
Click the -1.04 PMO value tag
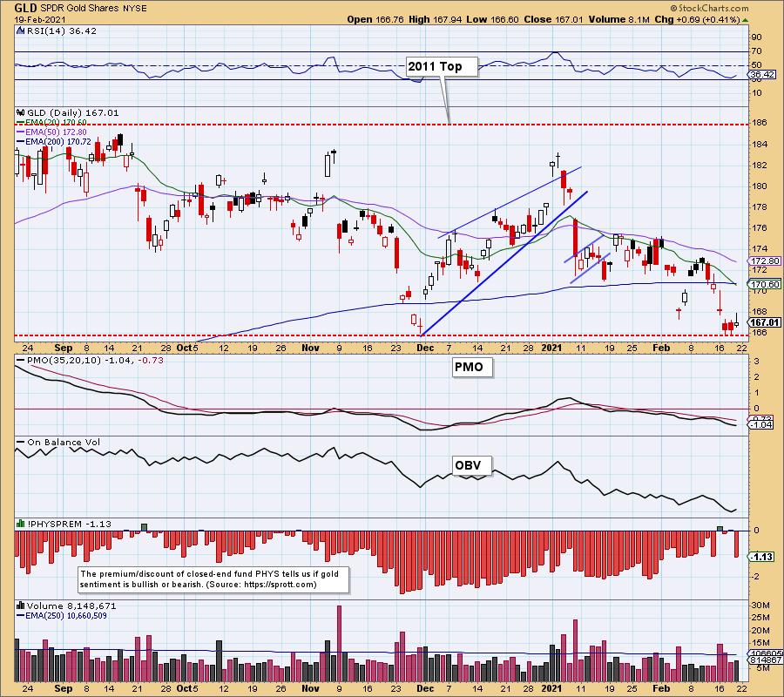[x=760, y=424]
